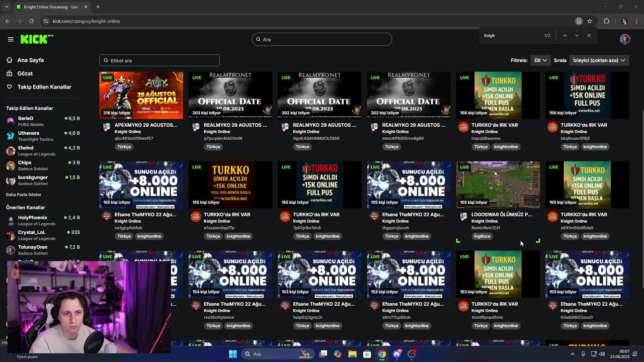The height and width of the screenshot is (362, 644).
Task: Open Chrome extensions puzzle icon
Action: click(x=606, y=21)
